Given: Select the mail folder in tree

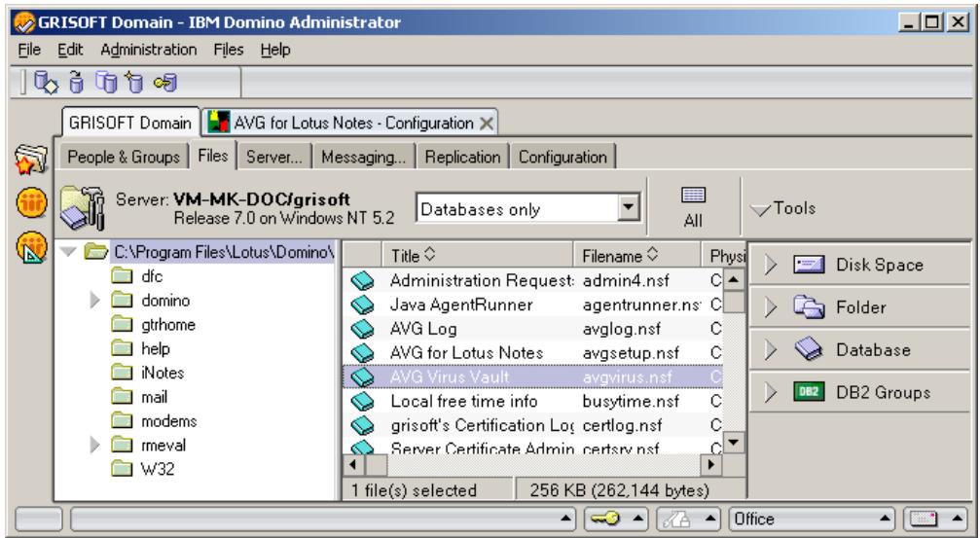Looking at the screenshot, I should pos(154,397).
